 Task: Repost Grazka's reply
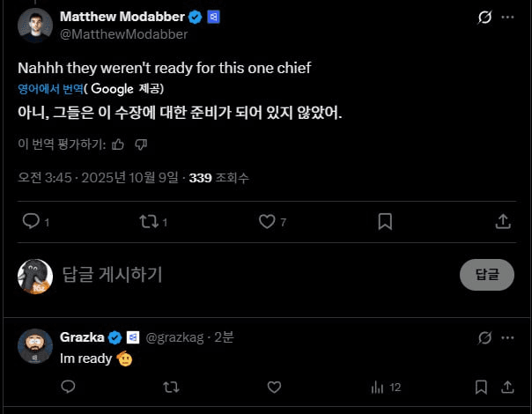172,387
